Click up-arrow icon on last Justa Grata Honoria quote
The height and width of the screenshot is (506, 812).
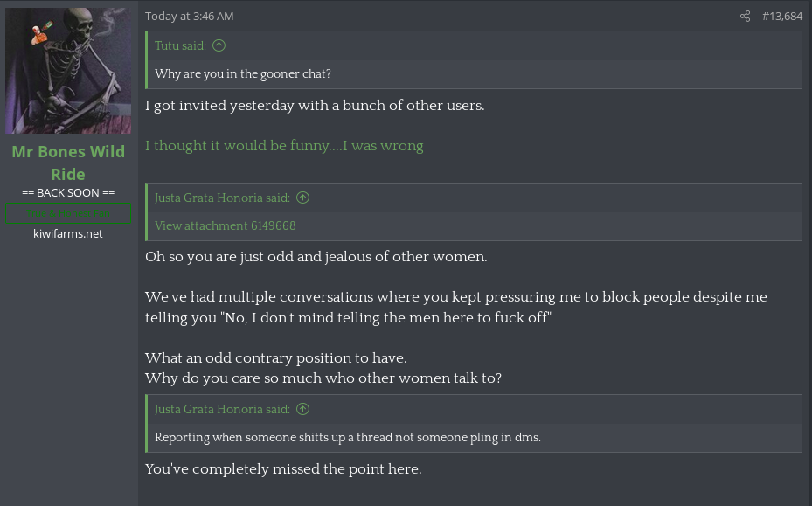pos(302,409)
